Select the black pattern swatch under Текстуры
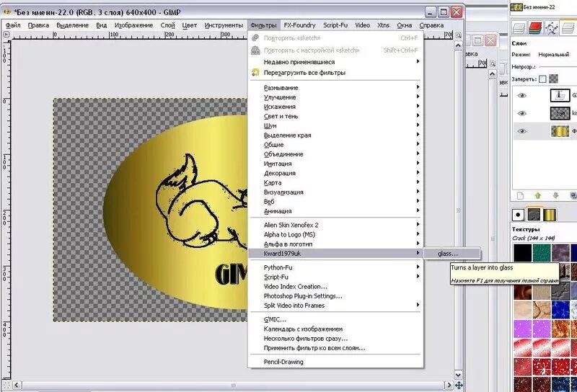Screen dimensions: 577x392 click(522, 252)
